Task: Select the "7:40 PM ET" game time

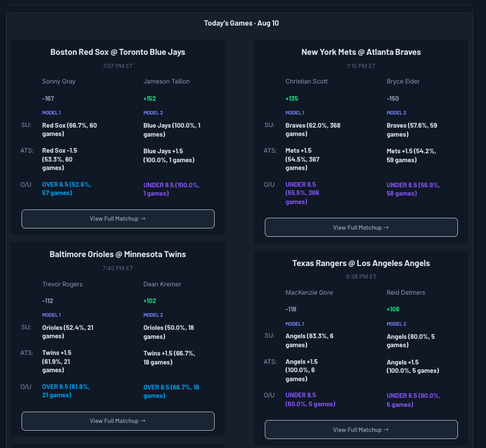Action: click(118, 268)
